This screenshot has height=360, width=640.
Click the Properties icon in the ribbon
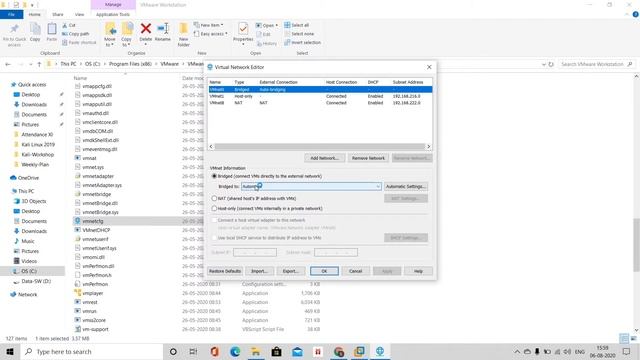[243, 29]
